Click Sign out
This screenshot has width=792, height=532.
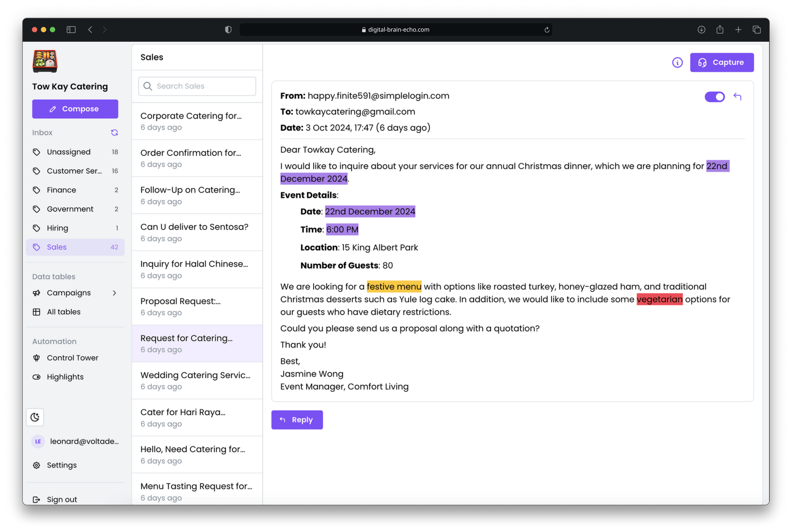pyautogui.click(x=75, y=499)
